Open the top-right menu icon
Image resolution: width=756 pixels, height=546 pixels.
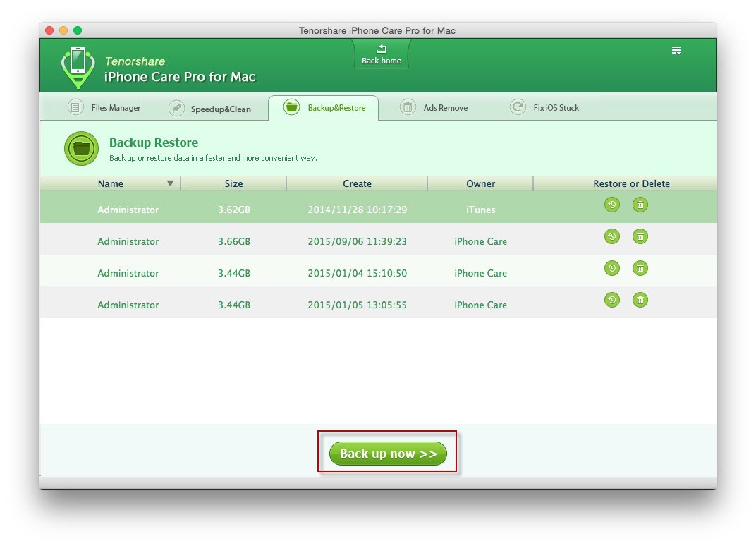coord(676,51)
